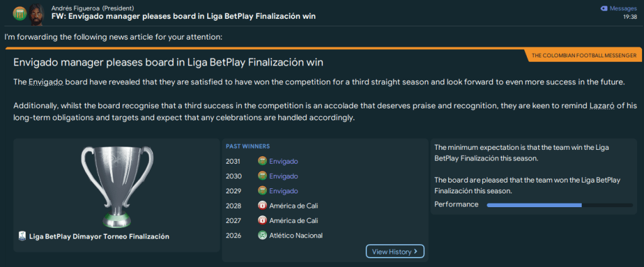
Task: Click the 2026 Atlético Nacional badge
Action: [x=263, y=236]
